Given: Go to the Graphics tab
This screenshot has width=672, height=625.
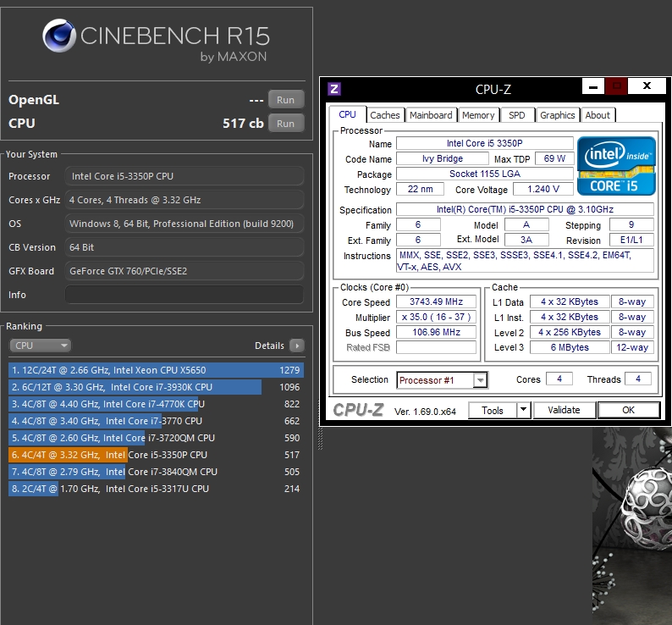Looking at the screenshot, I should point(557,115).
